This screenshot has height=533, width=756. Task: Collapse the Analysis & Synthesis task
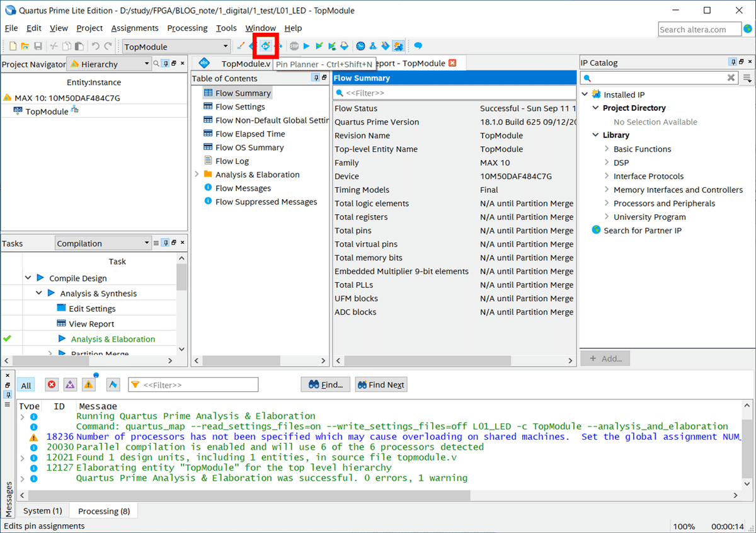[x=38, y=293]
